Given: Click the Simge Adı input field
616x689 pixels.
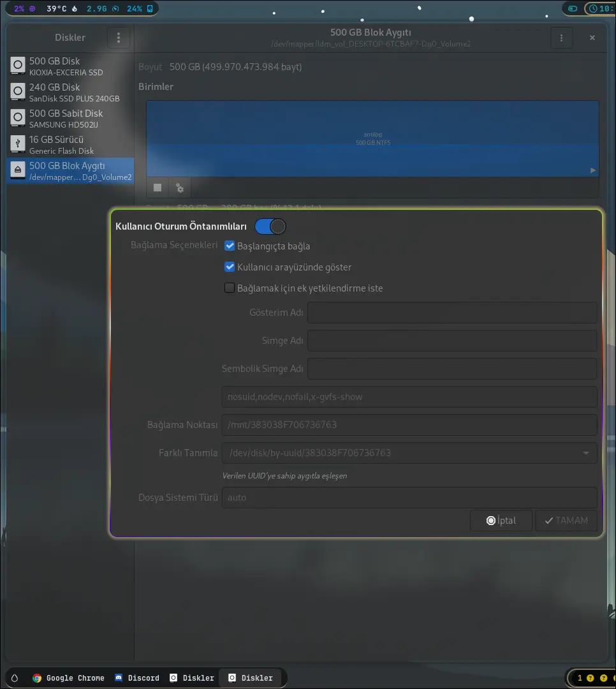Looking at the screenshot, I should (451, 341).
